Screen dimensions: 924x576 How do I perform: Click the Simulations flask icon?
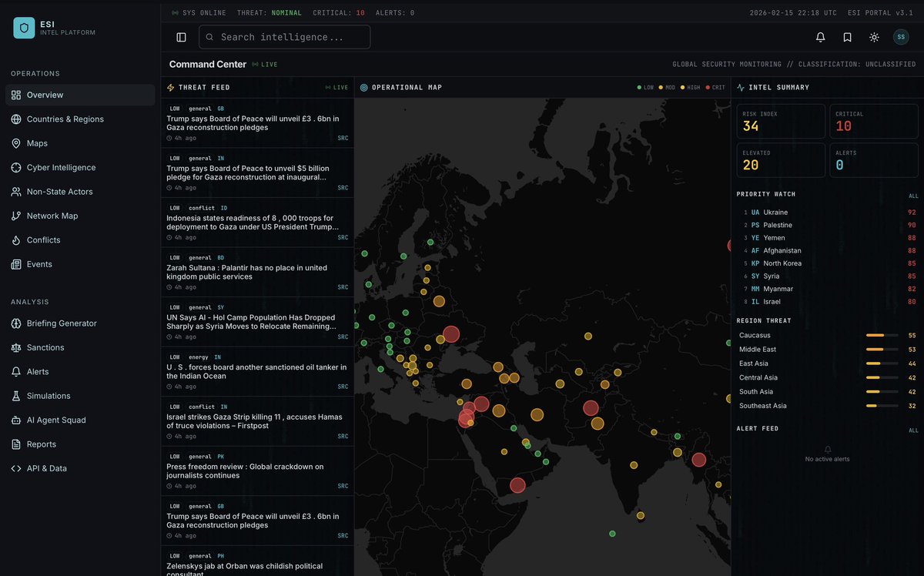click(x=16, y=396)
